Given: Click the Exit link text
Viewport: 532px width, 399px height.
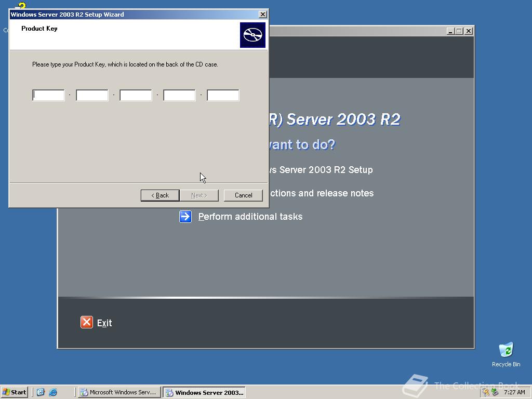Looking at the screenshot, I should (x=104, y=323).
